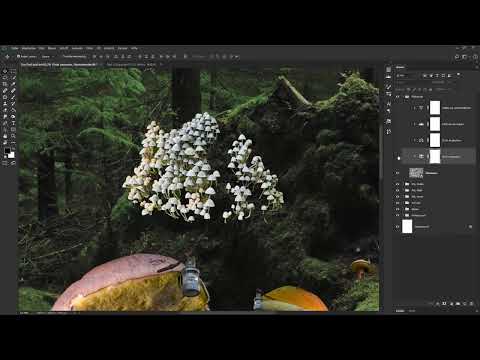The width and height of the screenshot is (480, 360).
Task: Open the share icon at top right
Action: point(476,57)
